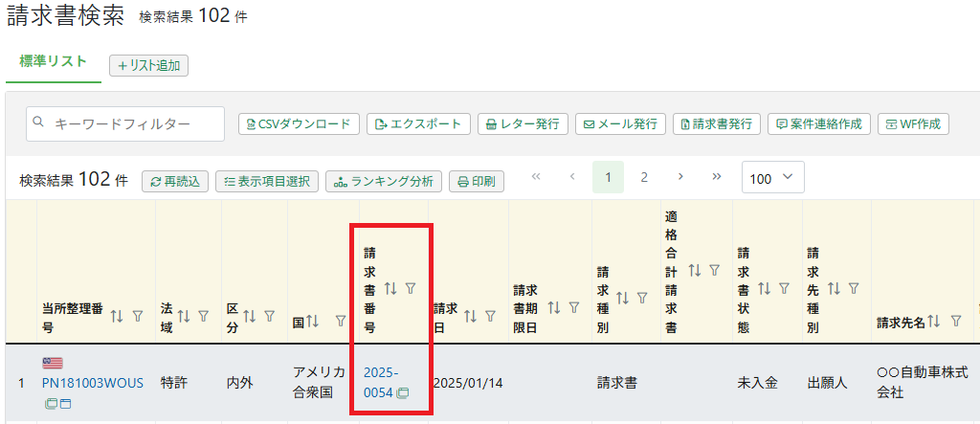
Task: Sort by 請求書番号 column
Action: pyautogui.click(x=390, y=288)
